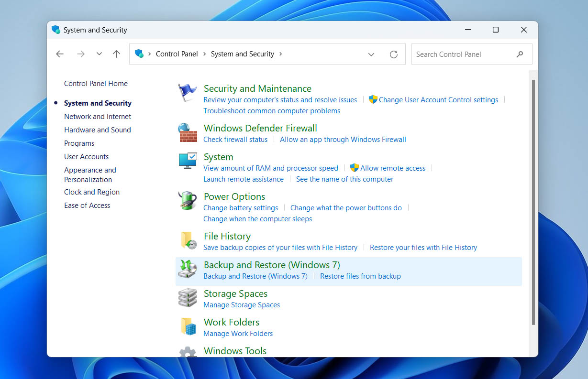Image resolution: width=588 pixels, height=379 pixels.
Task: Click the Security and Maintenance flag icon
Action: (x=187, y=92)
